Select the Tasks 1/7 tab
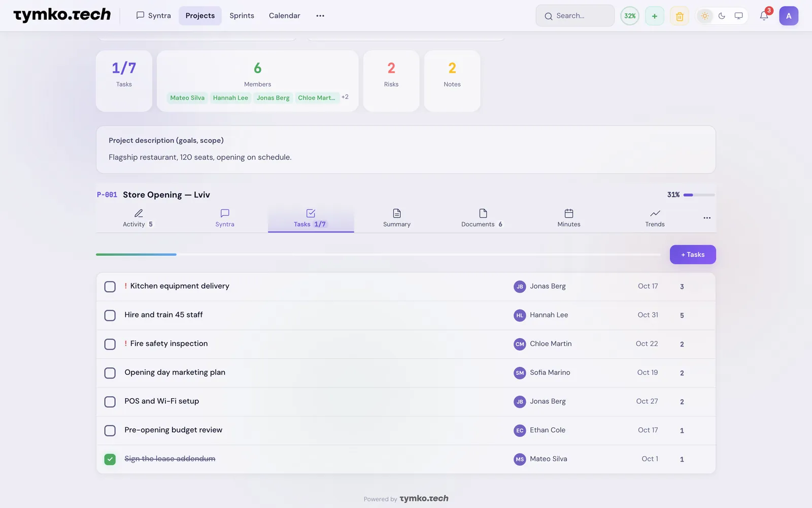 311,218
